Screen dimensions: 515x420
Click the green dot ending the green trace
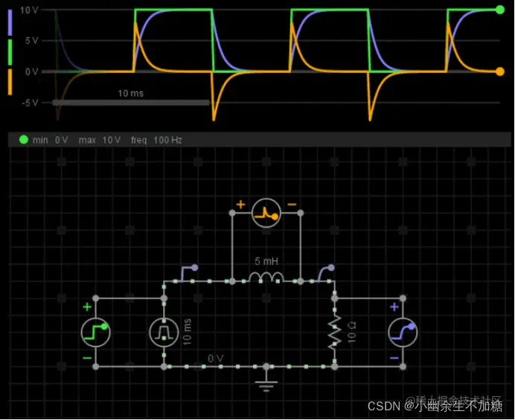click(x=500, y=10)
